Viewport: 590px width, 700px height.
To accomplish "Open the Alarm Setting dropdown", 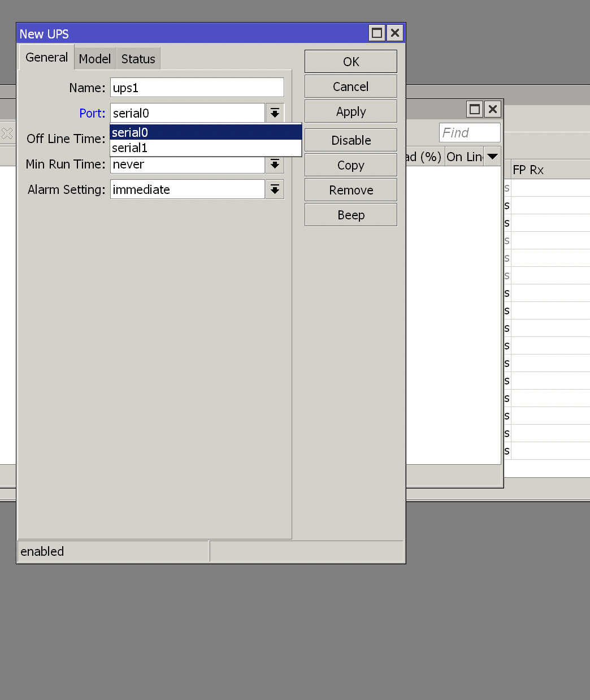I will tap(275, 189).
